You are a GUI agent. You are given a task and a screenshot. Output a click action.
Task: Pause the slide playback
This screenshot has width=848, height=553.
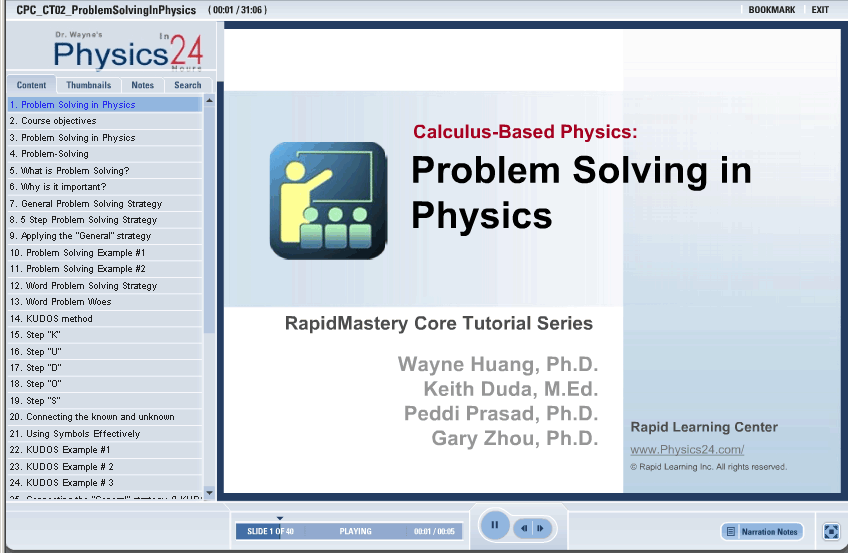tap(495, 525)
